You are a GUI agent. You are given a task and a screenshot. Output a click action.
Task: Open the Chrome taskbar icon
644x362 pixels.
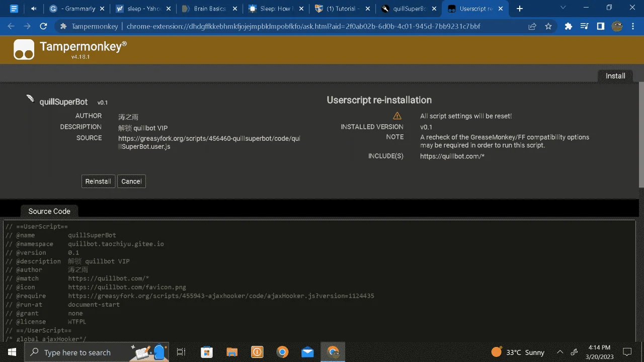(x=282, y=352)
